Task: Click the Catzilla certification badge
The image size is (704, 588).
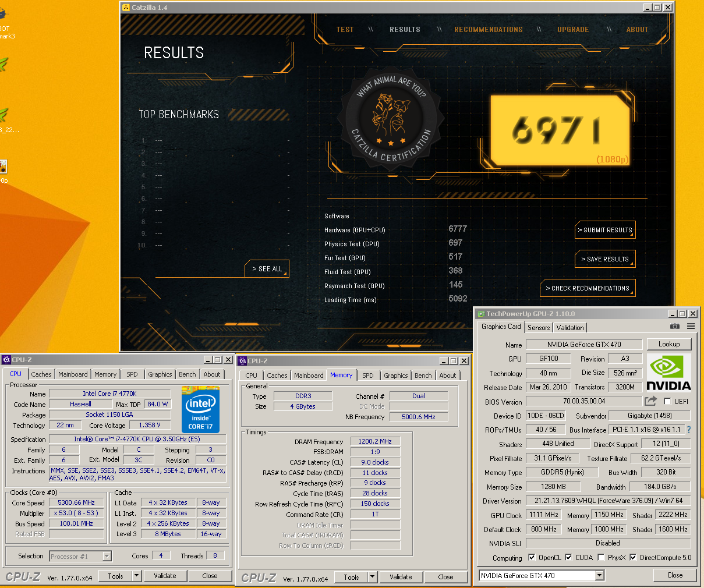Action: (x=391, y=119)
